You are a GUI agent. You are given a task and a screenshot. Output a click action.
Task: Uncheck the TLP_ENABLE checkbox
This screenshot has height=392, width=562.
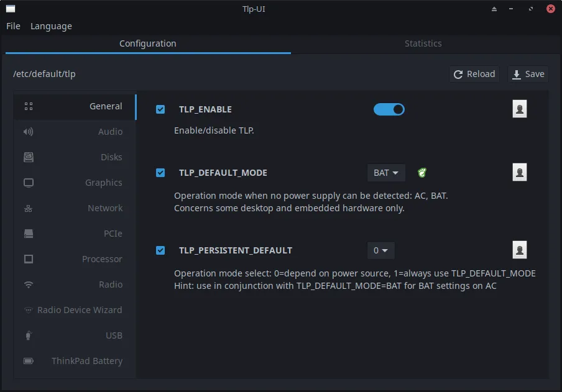[160, 109]
